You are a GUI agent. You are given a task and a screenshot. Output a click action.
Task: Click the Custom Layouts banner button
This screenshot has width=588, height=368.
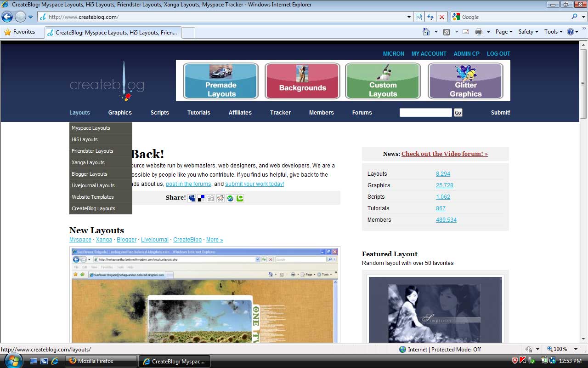[383, 81]
